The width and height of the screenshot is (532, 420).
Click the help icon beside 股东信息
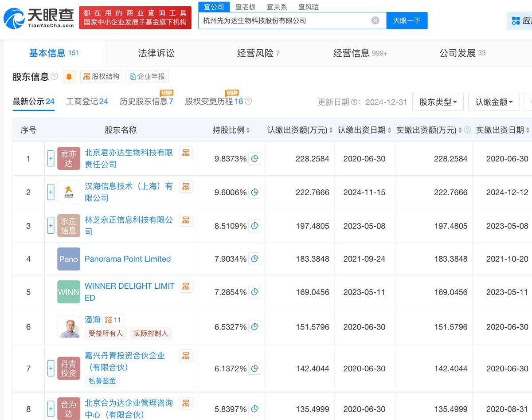(x=54, y=76)
